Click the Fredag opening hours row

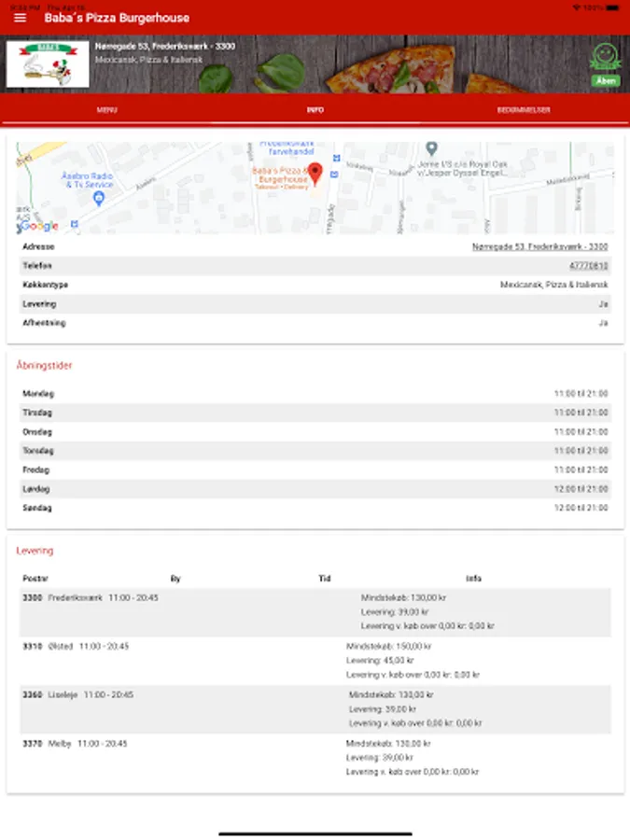click(x=315, y=469)
